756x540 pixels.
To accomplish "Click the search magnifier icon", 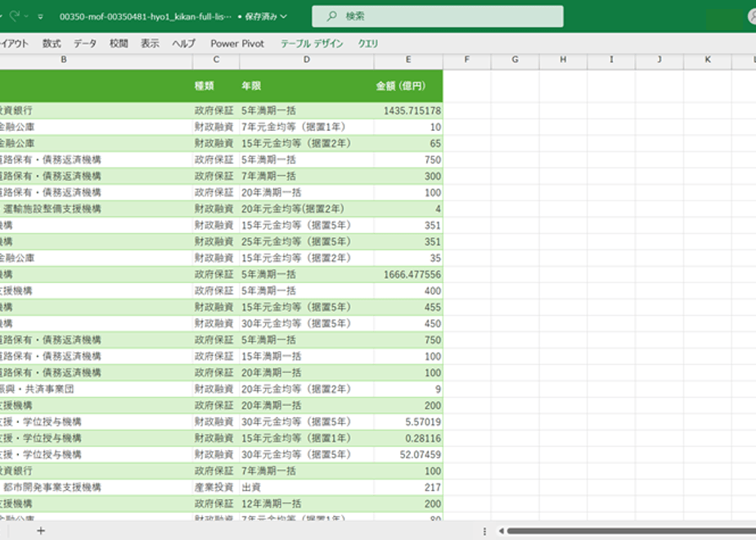I will 331,16.
